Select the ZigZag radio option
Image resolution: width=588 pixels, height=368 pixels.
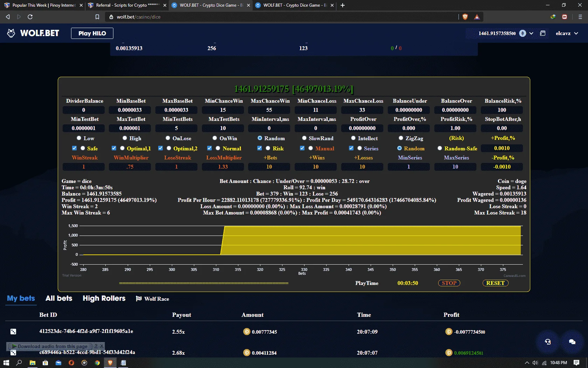coord(401,138)
